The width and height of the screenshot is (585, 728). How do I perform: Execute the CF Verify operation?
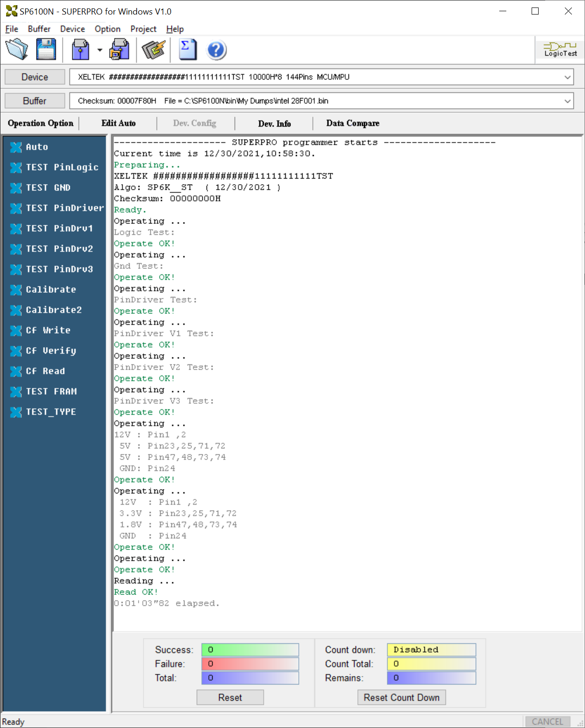tap(43, 351)
